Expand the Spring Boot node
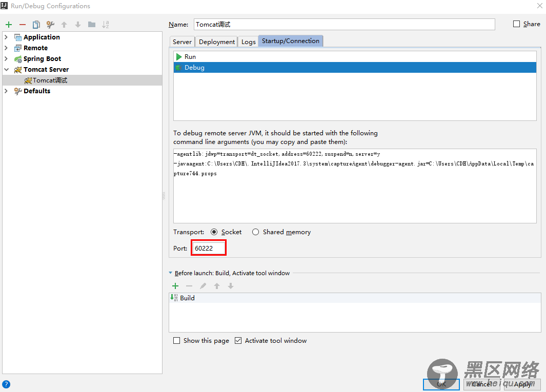This screenshot has height=392, width=546. [x=6, y=58]
